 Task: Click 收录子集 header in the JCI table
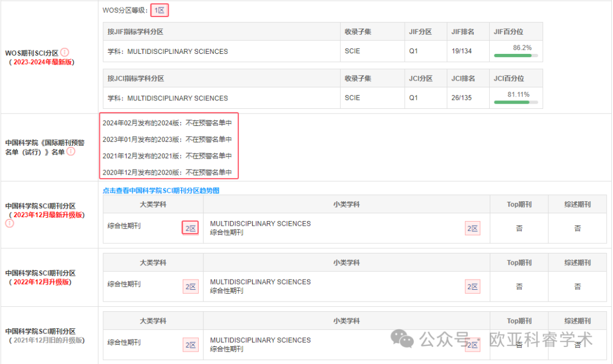pyautogui.click(x=358, y=78)
